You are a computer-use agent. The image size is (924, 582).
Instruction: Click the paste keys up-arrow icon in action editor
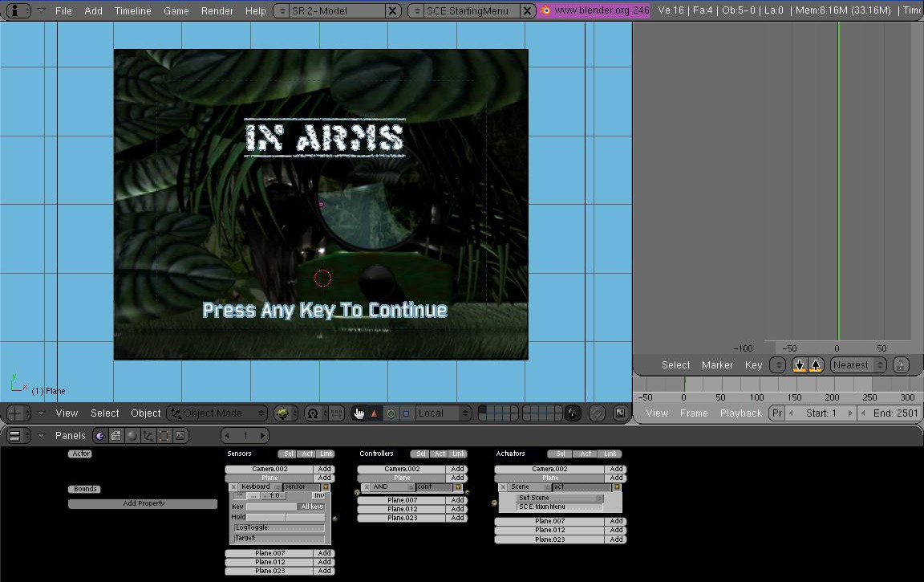816,365
